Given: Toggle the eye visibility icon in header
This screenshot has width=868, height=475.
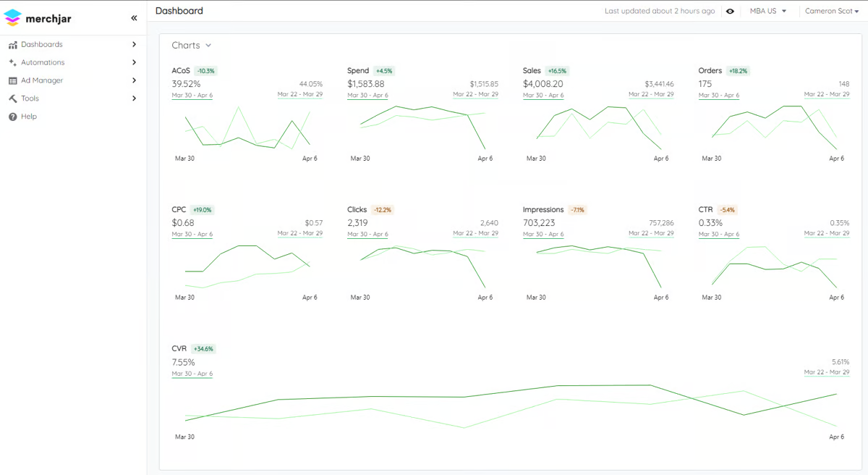Looking at the screenshot, I should point(731,11).
